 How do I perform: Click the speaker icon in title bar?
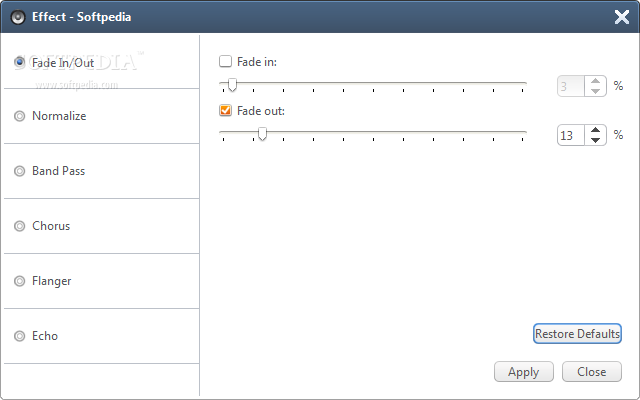point(17,16)
